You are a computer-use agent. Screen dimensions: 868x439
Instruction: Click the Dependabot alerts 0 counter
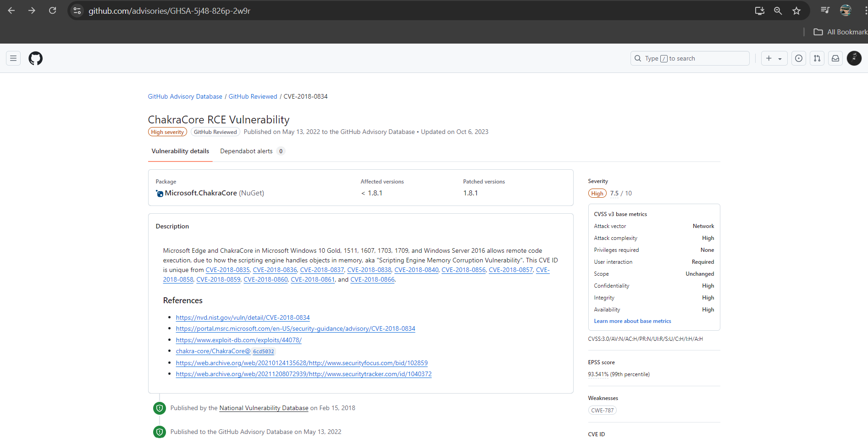[281, 151]
